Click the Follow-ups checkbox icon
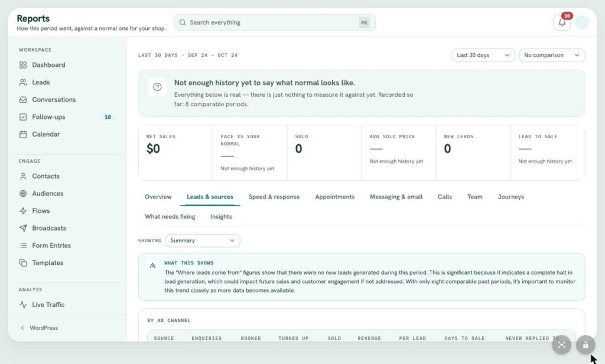 click(x=23, y=117)
